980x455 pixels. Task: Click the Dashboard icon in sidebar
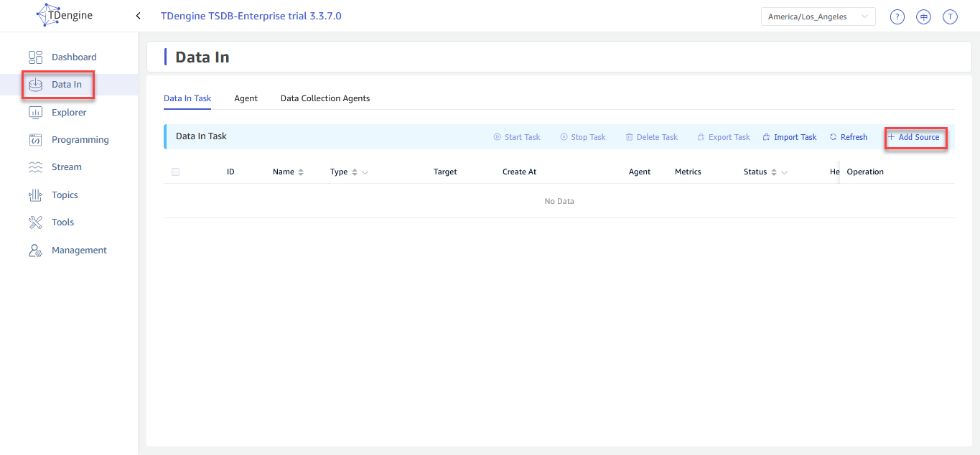coord(35,57)
